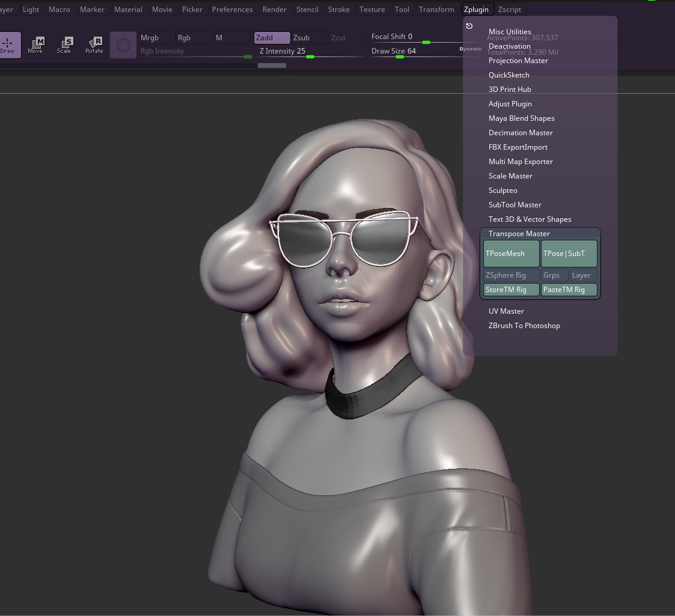This screenshot has height=616, width=675.
Task: Enable Zsub sculpting mode
Action: point(310,38)
